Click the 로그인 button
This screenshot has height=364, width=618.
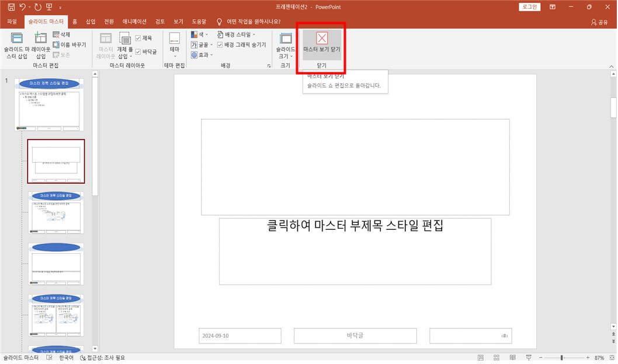(x=529, y=6)
